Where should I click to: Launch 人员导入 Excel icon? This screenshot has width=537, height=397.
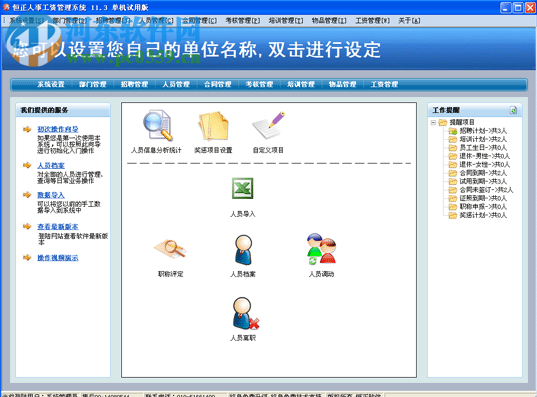coord(242,188)
